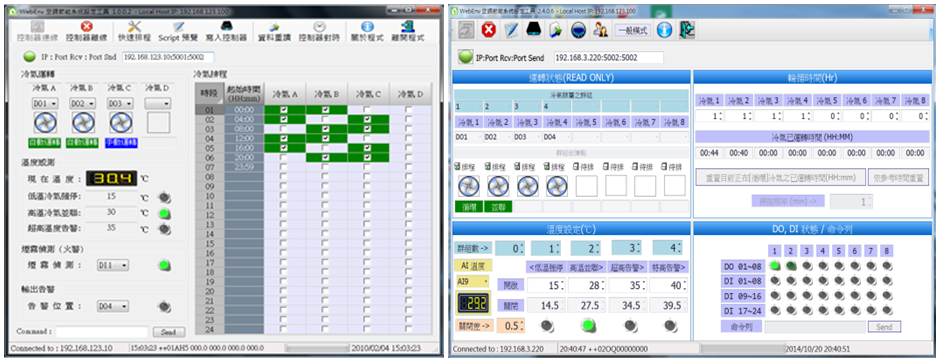Image resolution: width=940 pixels, height=360 pixels.
Task: Open D02 dropdown under 冷氣 B
Action: (83, 104)
